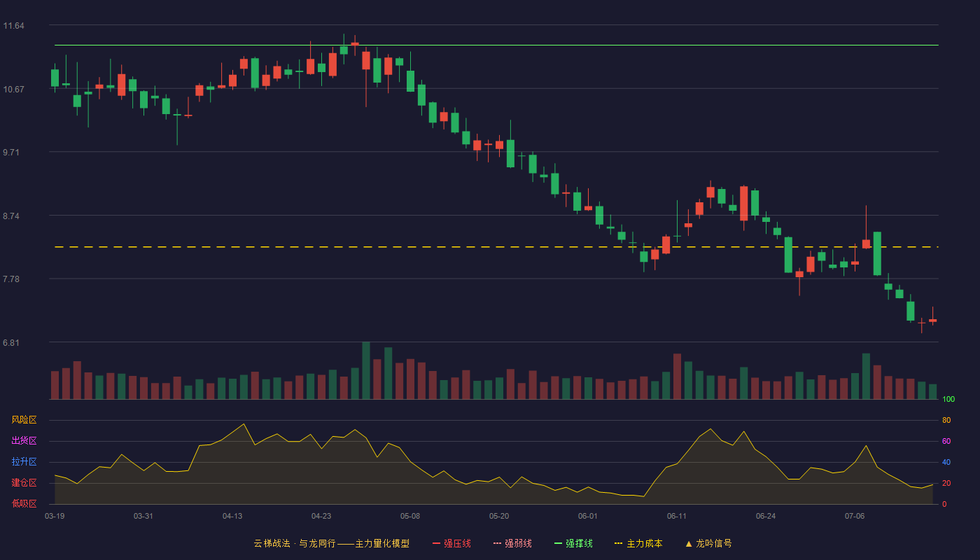980x560 pixels.
Task: Select the 低吸区 zone label
Action: pos(24,504)
